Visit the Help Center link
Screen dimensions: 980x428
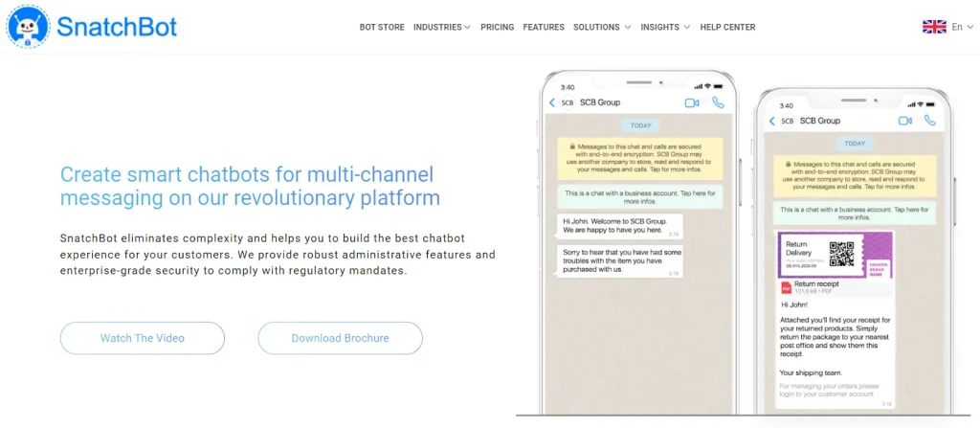727,27
